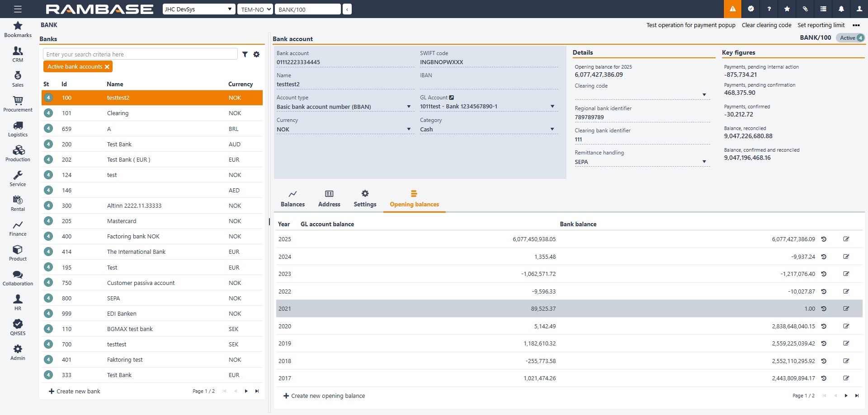
Task: Click Clear clearing code link
Action: pyautogui.click(x=766, y=25)
